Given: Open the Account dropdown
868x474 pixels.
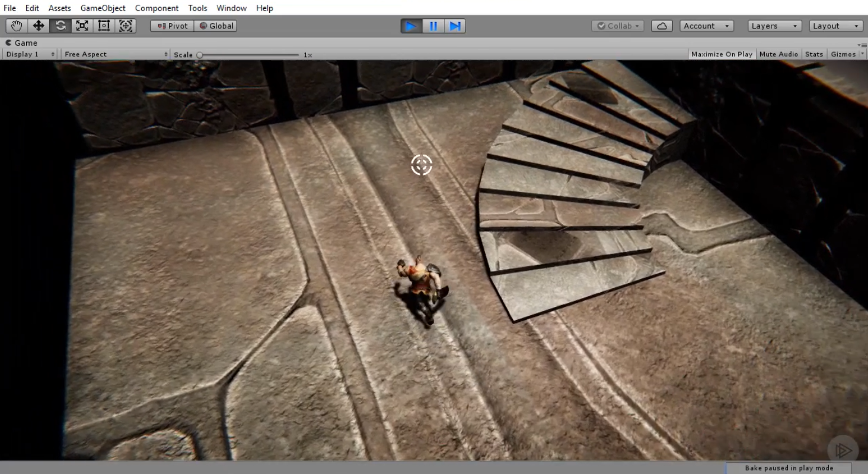Looking at the screenshot, I should pos(707,26).
